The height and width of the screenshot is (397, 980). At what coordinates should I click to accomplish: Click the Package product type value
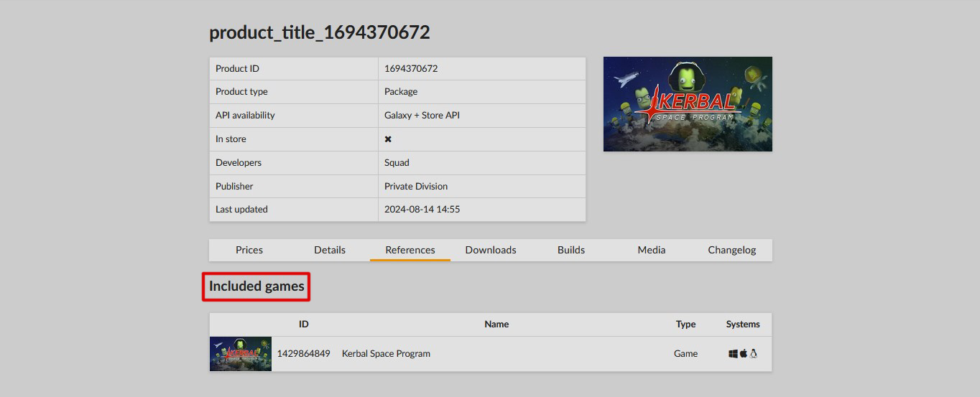pyautogui.click(x=401, y=92)
